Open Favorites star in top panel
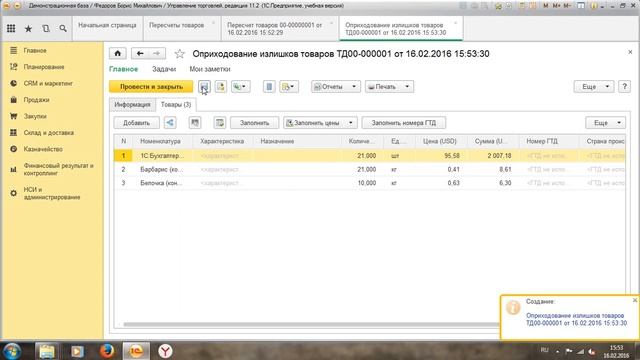The width and height of the screenshot is (640, 360). point(28,29)
